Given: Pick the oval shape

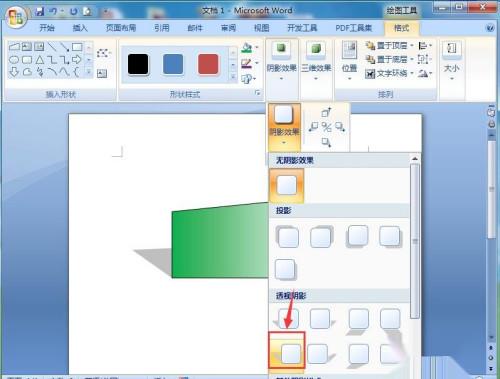Looking at the screenshot, I should tap(14, 60).
